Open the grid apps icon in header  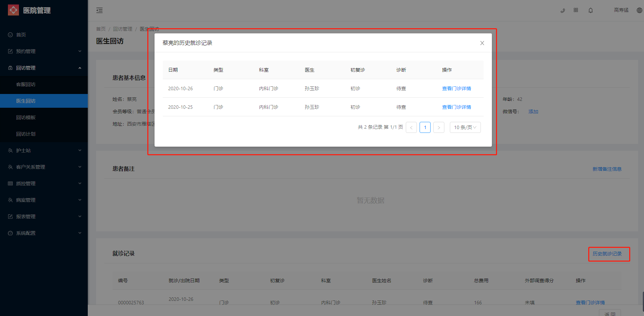pyautogui.click(x=576, y=10)
